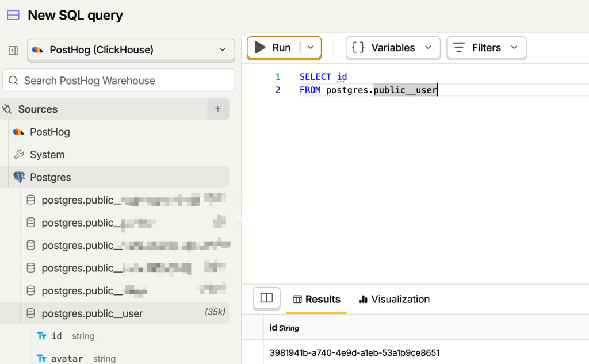
Task: Click the magnifier icon in the search box
Action: click(x=13, y=81)
